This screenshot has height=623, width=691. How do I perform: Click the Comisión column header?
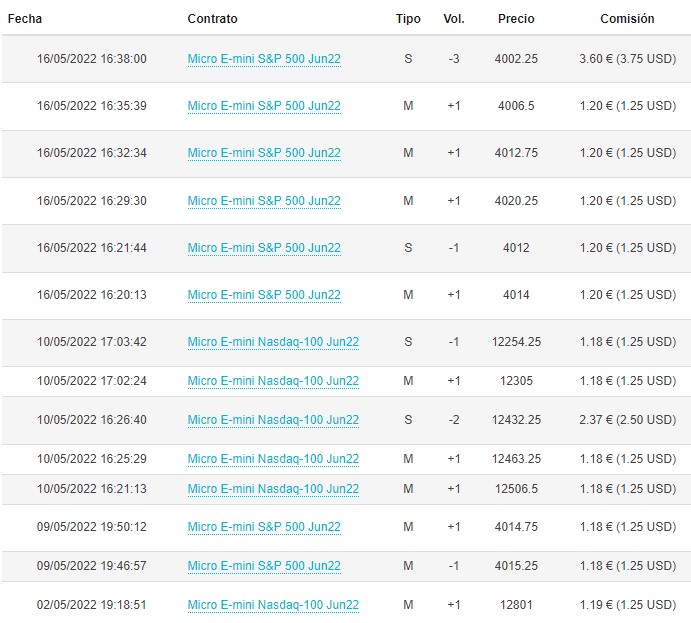coord(627,19)
